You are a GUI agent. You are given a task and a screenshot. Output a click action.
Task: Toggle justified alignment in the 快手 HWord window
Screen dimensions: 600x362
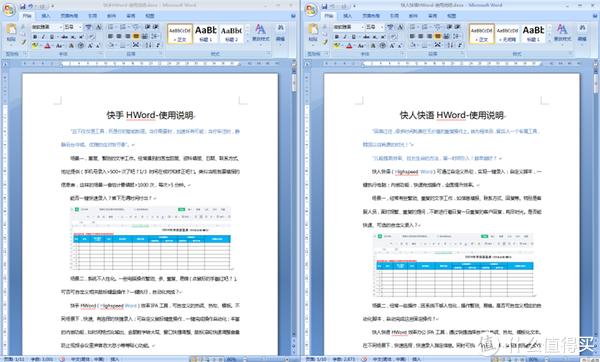tap(136, 36)
